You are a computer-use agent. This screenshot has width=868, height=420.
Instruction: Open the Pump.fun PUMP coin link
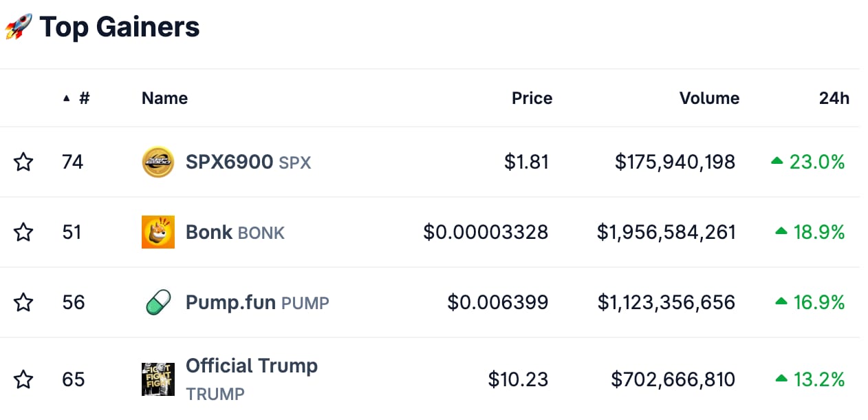257,302
